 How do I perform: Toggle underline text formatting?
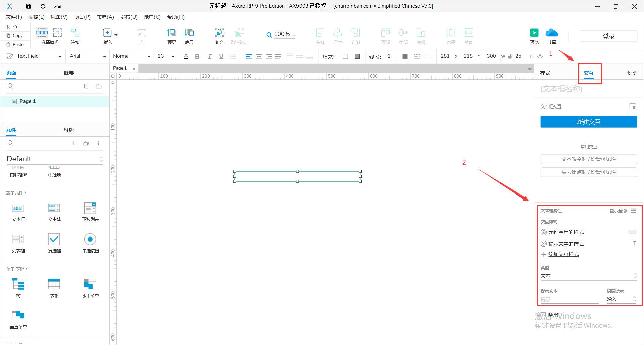click(221, 56)
